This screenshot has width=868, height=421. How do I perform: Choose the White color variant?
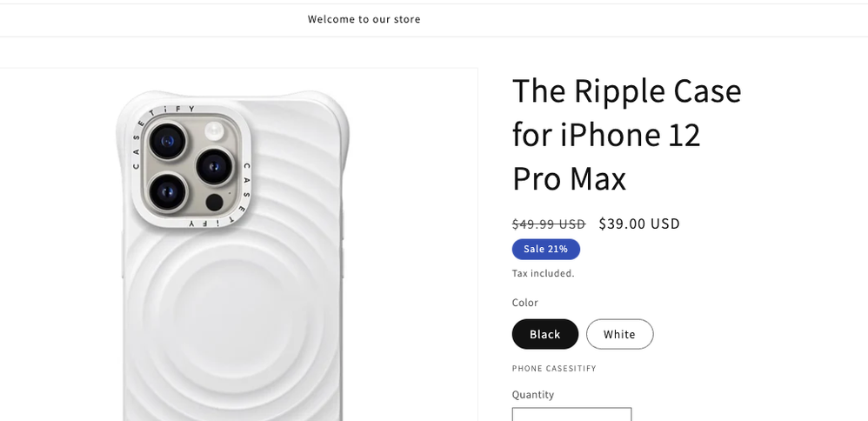[x=619, y=334]
